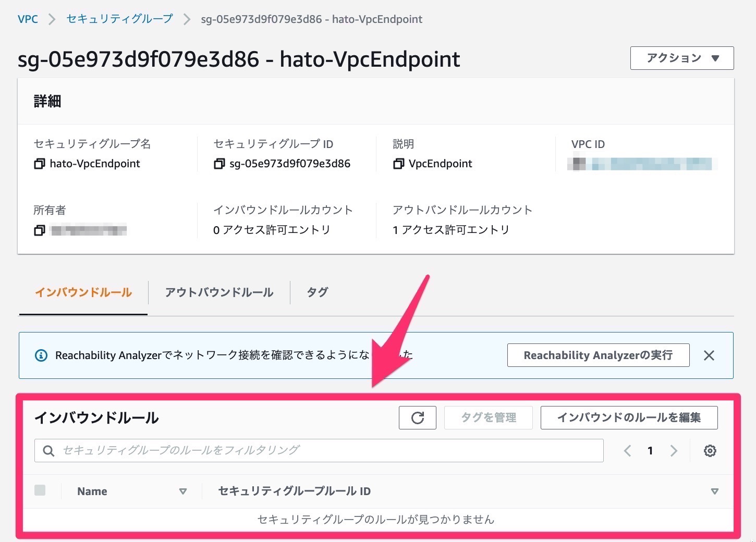Image resolution: width=756 pixels, height=542 pixels.
Task: Open inbound rules table preferences gear
Action: pos(710,450)
